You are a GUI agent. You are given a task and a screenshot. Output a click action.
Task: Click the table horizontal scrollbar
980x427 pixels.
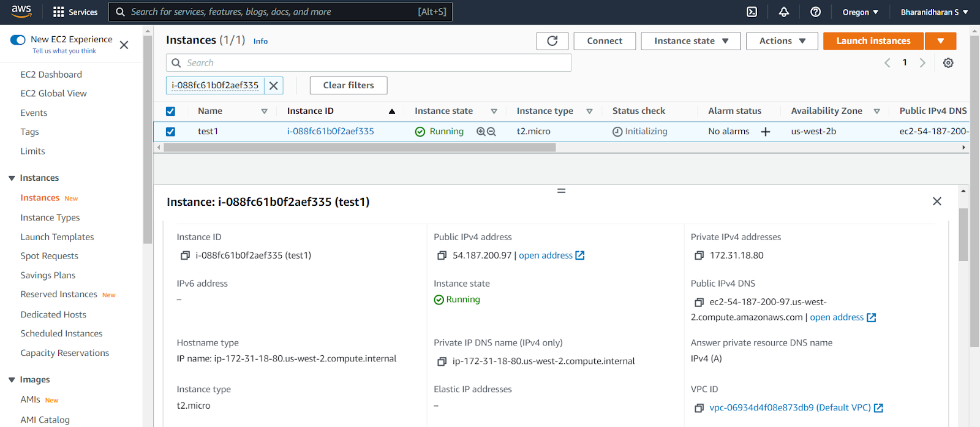(x=360, y=148)
